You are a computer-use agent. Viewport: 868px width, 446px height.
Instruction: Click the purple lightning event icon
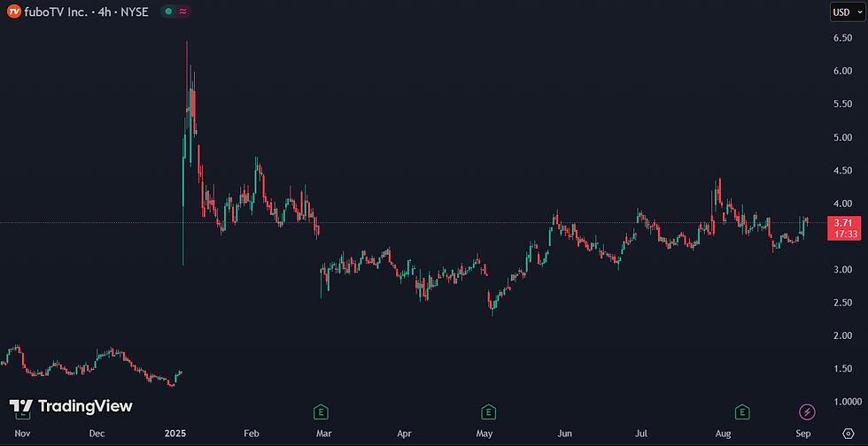(807, 411)
